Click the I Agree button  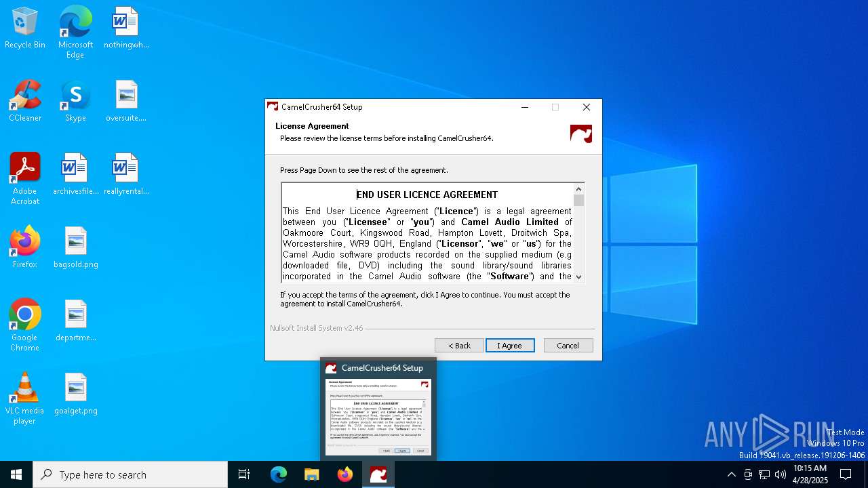tap(510, 346)
